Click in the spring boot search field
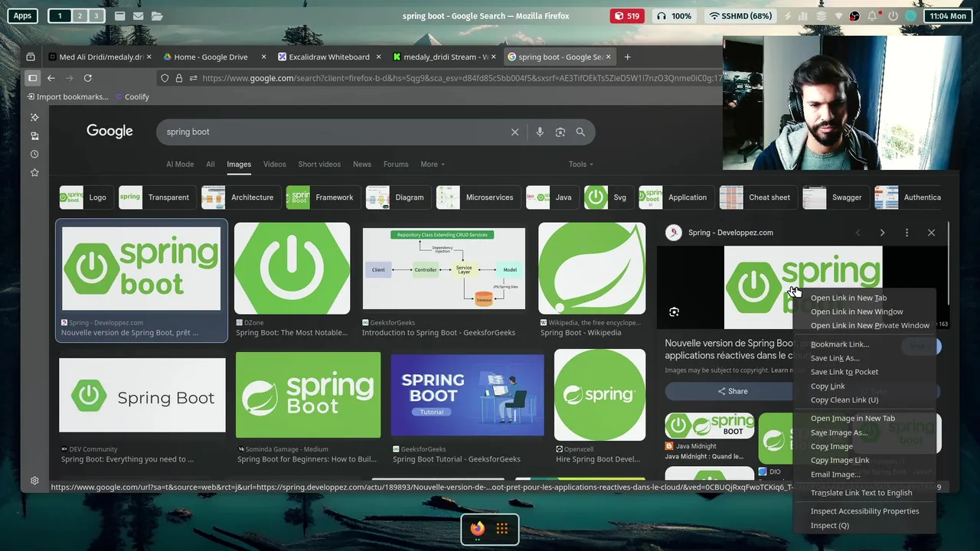 click(333, 132)
